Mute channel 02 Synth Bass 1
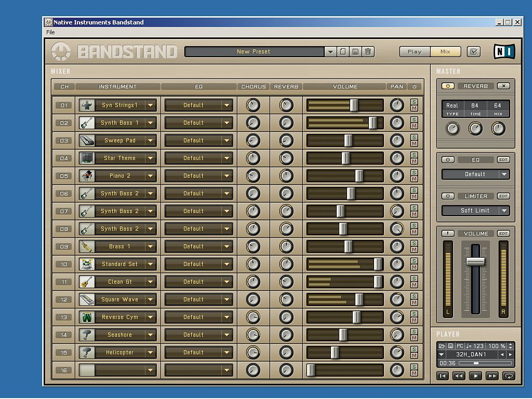 tap(414, 126)
